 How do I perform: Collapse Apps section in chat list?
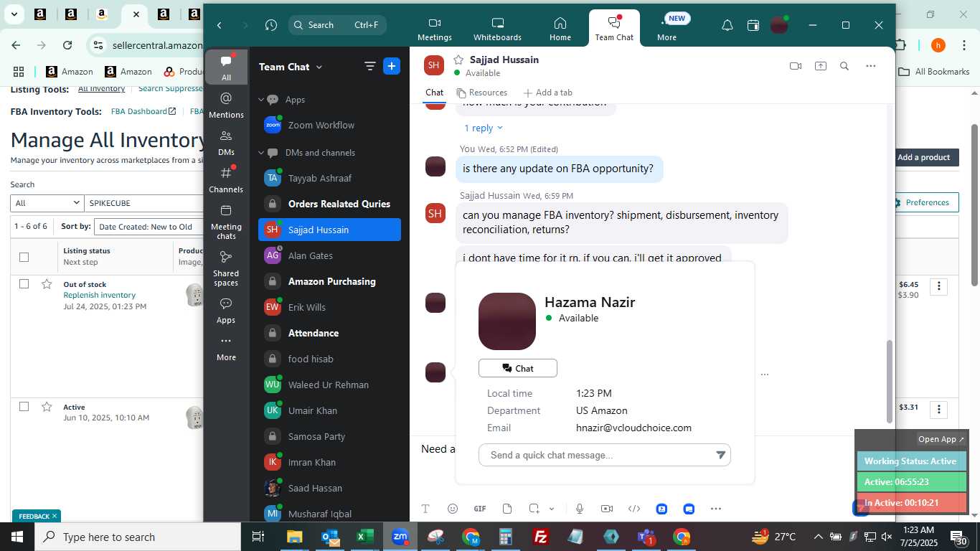261,100
